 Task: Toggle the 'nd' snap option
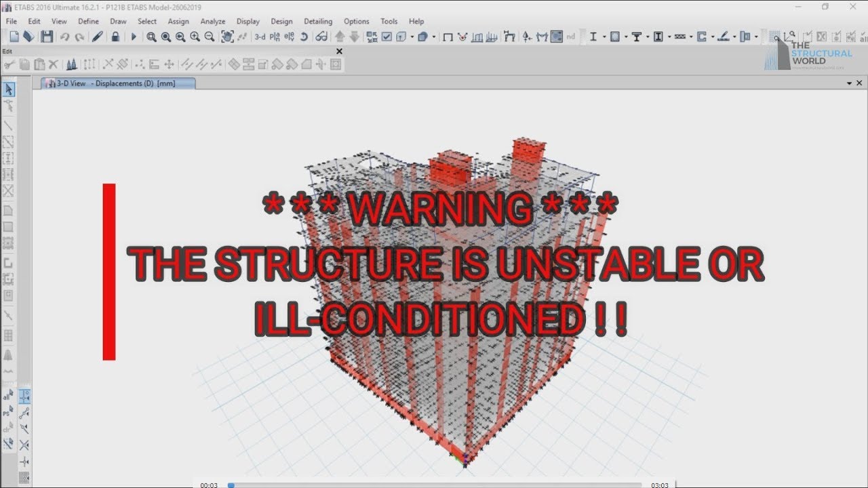pyautogui.click(x=571, y=37)
